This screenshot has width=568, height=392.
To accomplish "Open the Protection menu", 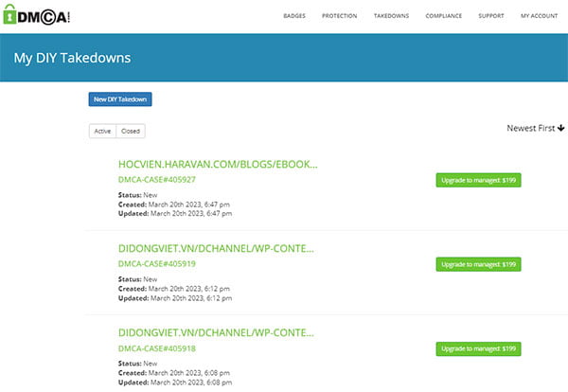I will [x=340, y=16].
